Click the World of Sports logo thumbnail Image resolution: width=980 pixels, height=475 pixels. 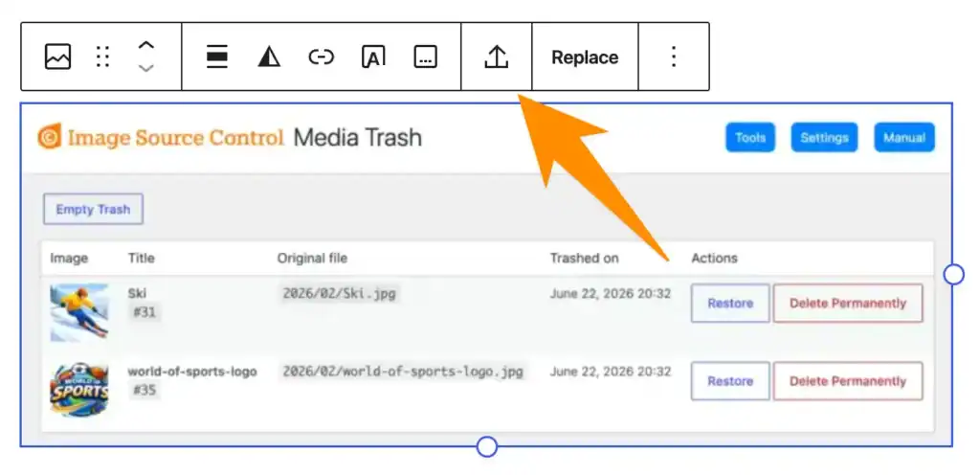point(79,390)
